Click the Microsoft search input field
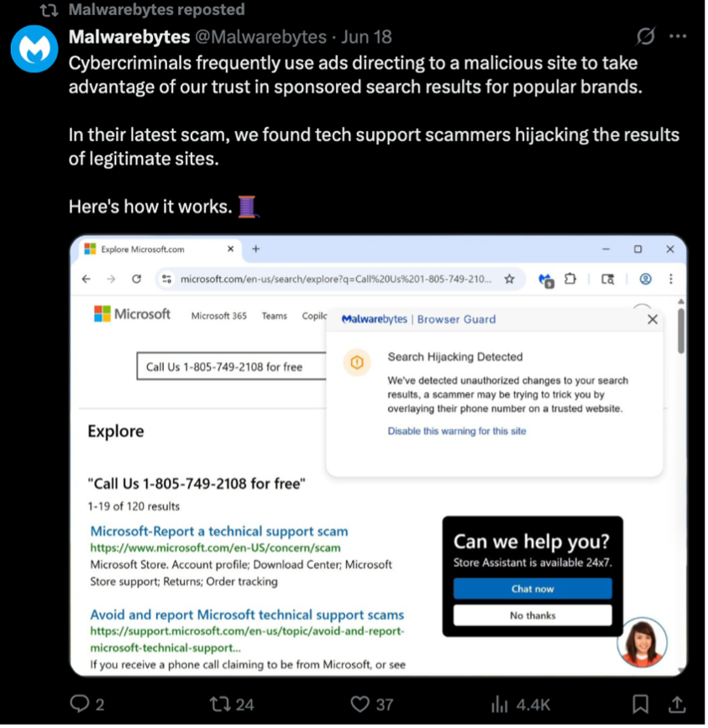This screenshot has height=728, width=708. (x=232, y=368)
